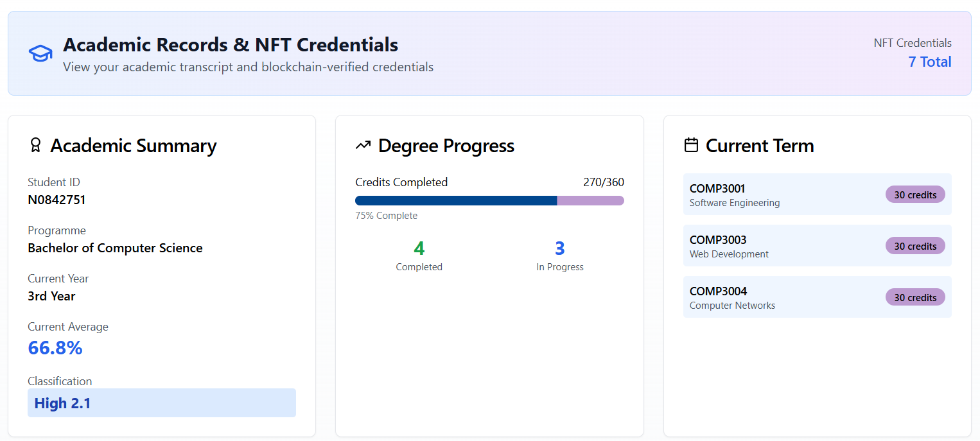Image resolution: width=980 pixels, height=441 pixels.
Task: Click the 30 credits badge for COMP3001
Action: (x=915, y=195)
